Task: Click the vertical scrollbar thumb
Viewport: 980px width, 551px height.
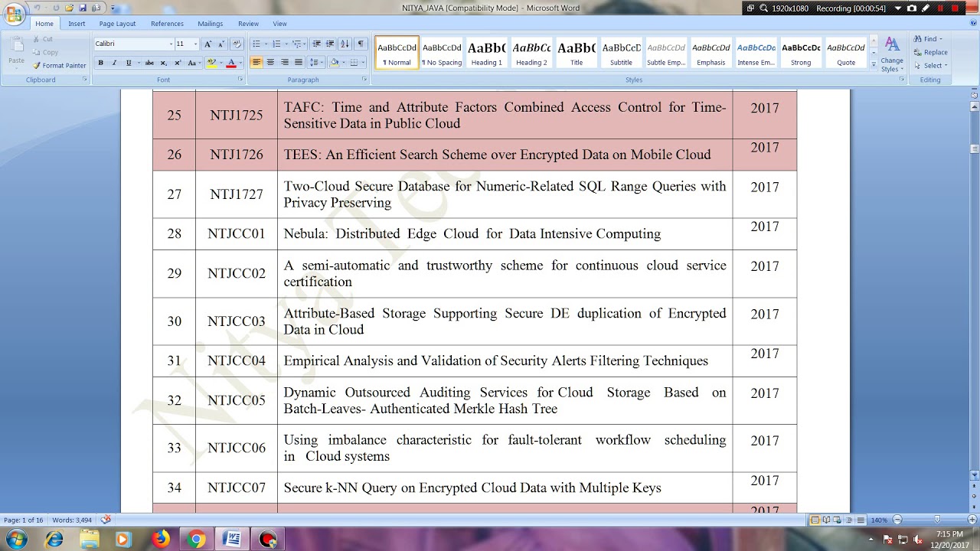Action: pos(975,149)
